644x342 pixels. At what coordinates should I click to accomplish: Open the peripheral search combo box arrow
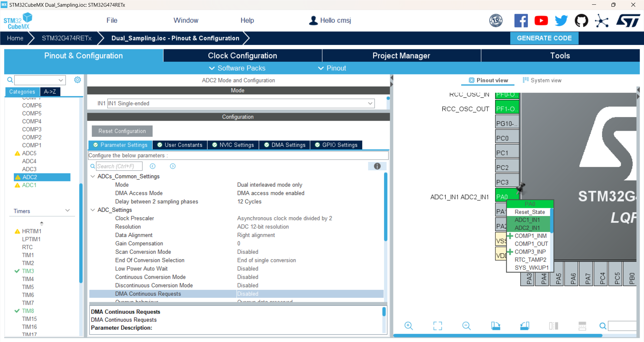[61, 80]
